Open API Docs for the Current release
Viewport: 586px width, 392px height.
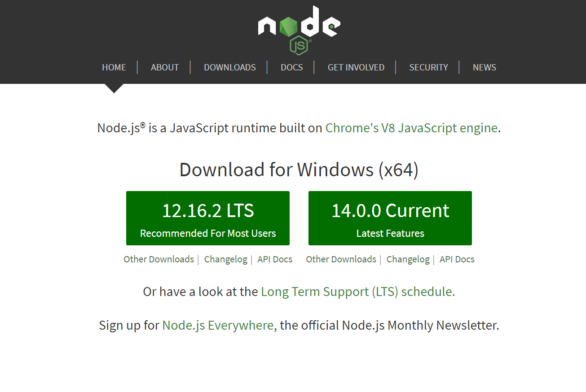[457, 259]
